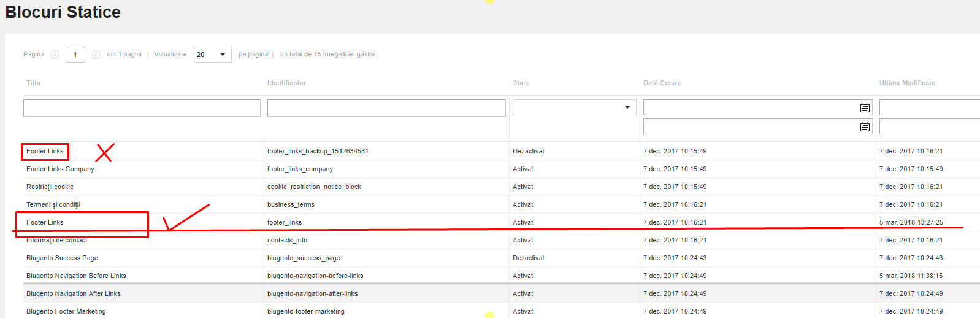Click identifier contacts_info
The image size is (980, 318).
pos(287,240)
